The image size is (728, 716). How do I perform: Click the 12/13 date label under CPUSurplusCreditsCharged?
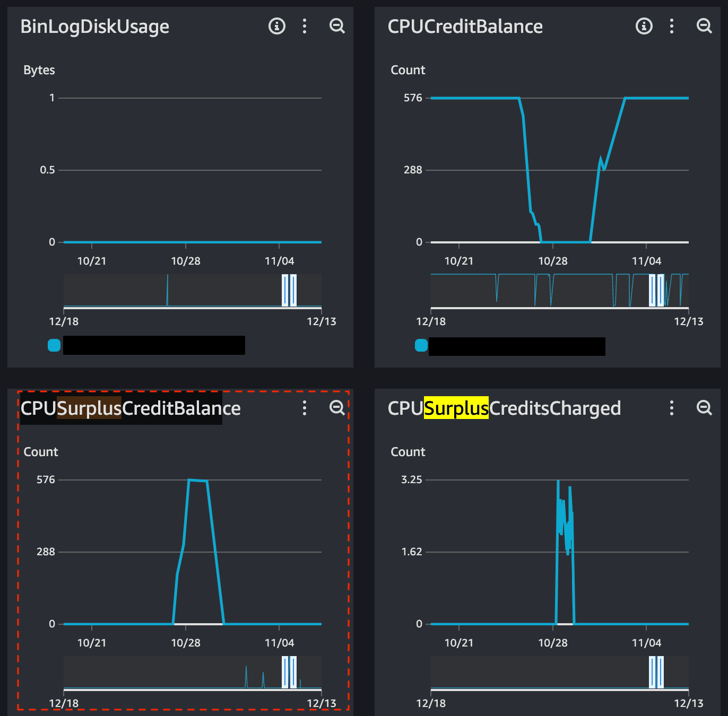pyautogui.click(x=689, y=703)
